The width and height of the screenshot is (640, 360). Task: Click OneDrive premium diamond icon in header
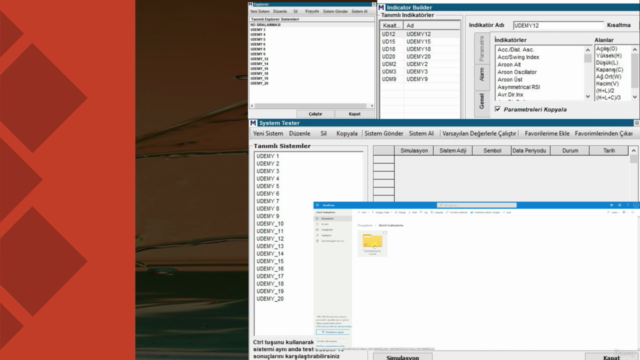pyautogui.click(x=611, y=205)
